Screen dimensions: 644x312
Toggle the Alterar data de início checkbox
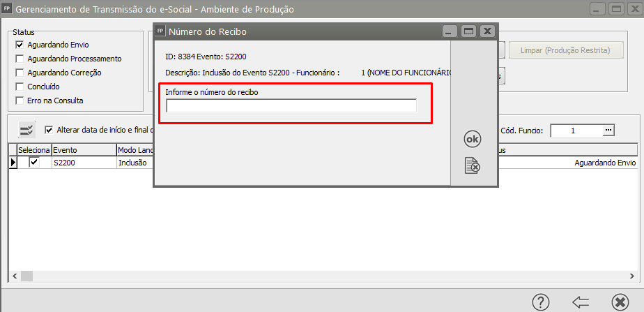pyautogui.click(x=49, y=130)
